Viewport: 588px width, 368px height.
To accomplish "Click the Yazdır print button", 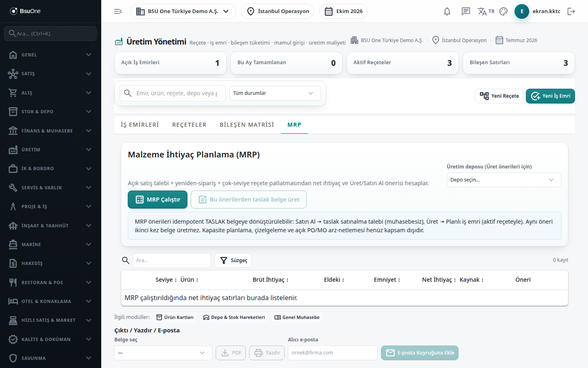I will (267, 353).
